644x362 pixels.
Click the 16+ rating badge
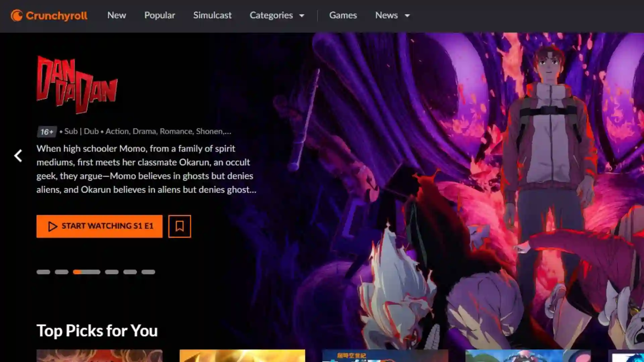[x=47, y=132]
